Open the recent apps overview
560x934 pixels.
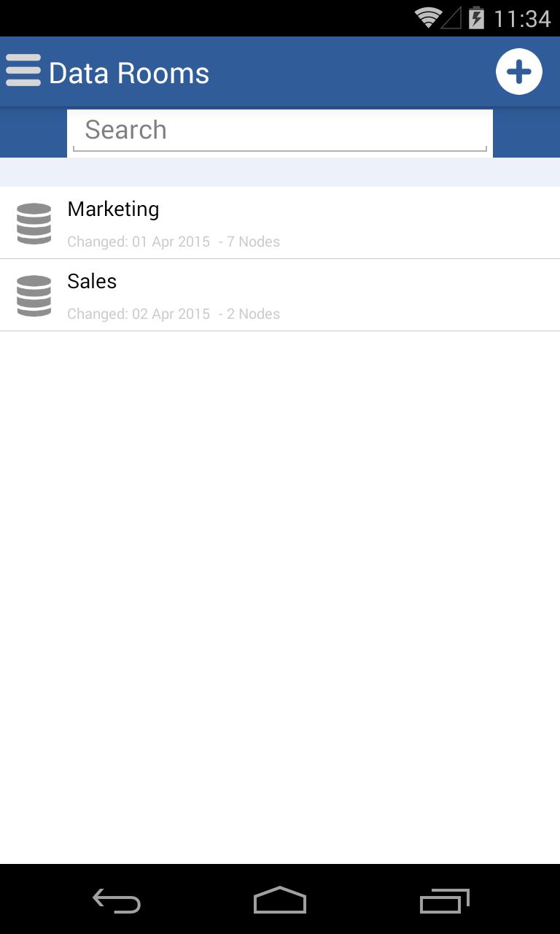[444, 902]
